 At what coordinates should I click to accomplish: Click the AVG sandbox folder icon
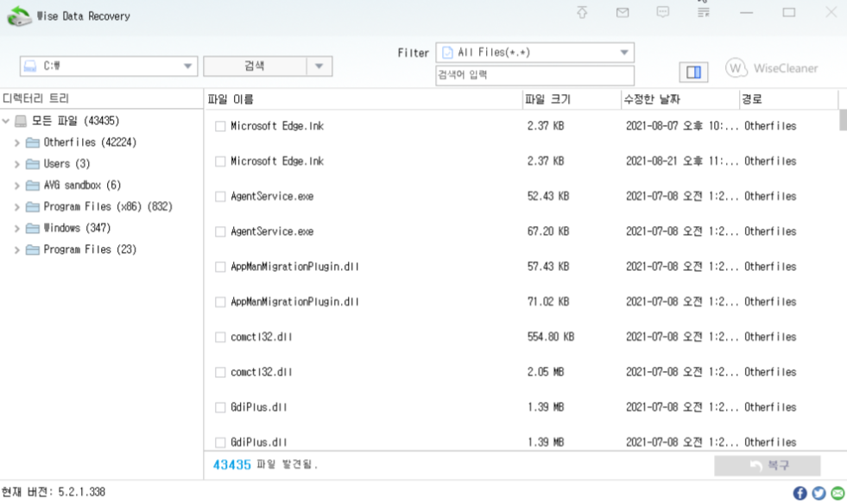(x=33, y=186)
